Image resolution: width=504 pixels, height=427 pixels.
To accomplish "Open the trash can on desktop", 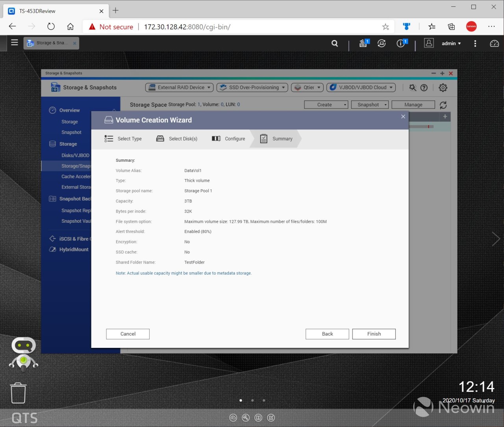I will click(18, 393).
